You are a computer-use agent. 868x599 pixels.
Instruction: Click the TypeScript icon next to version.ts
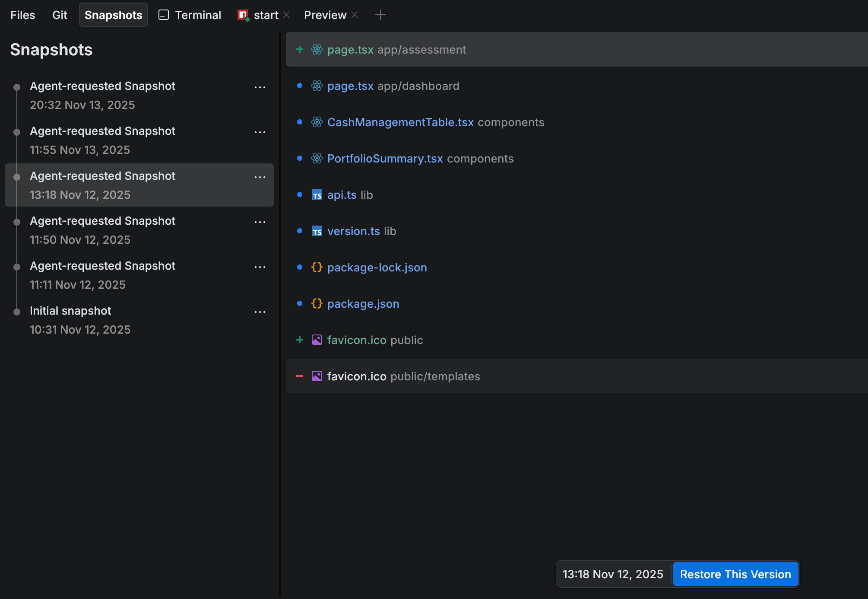[x=317, y=231]
